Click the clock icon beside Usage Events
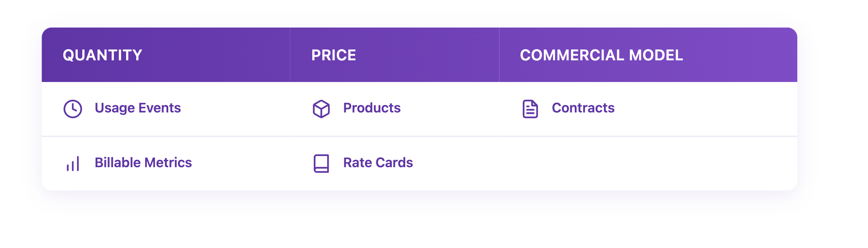868x248 pixels. point(73,109)
